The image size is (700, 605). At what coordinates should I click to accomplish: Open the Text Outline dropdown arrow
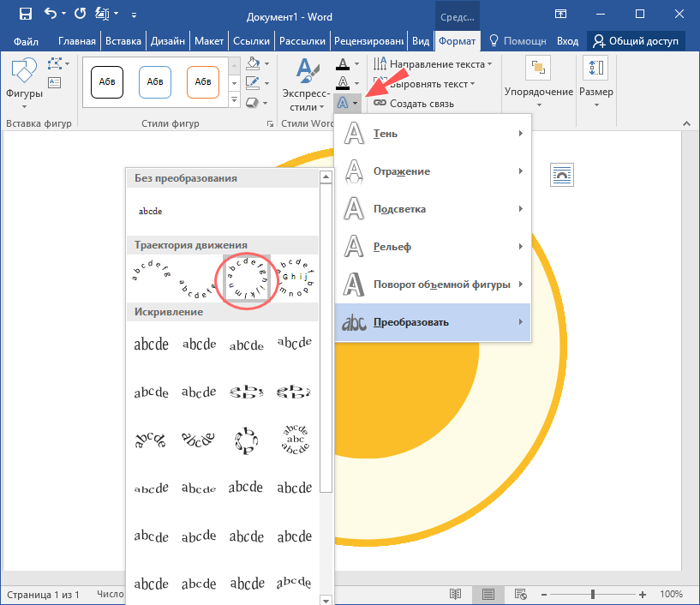(x=356, y=83)
